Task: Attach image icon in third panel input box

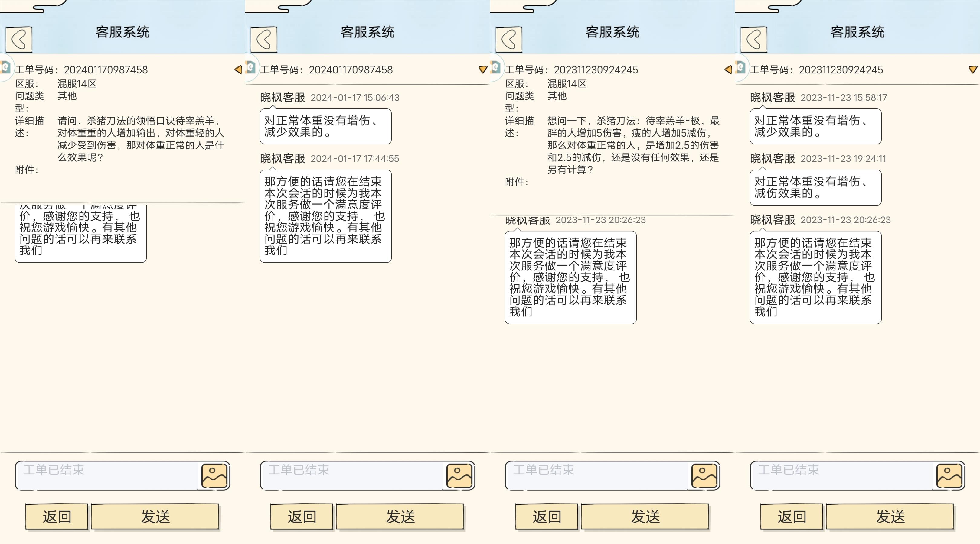Action: click(704, 476)
